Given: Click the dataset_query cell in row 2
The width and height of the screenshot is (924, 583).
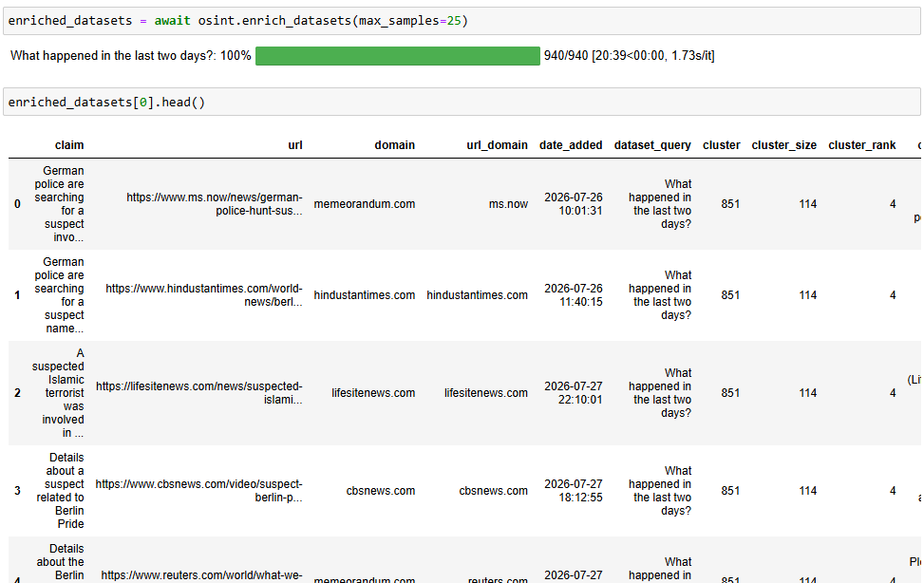Looking at the screenshot, I should tap(660, 392).
